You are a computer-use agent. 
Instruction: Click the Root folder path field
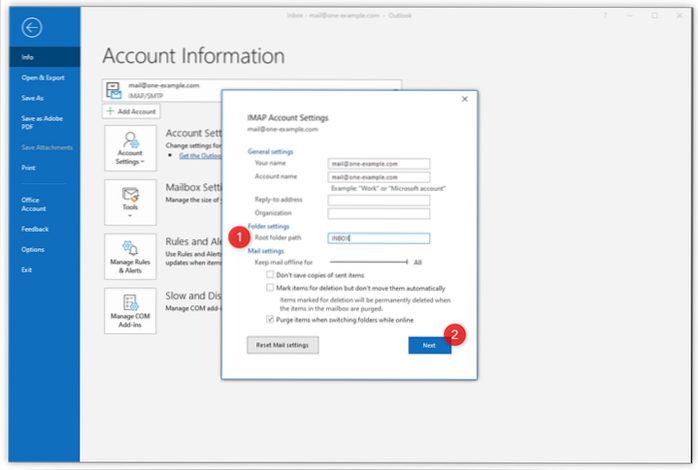pyautogui.click(x=378, y=238)
